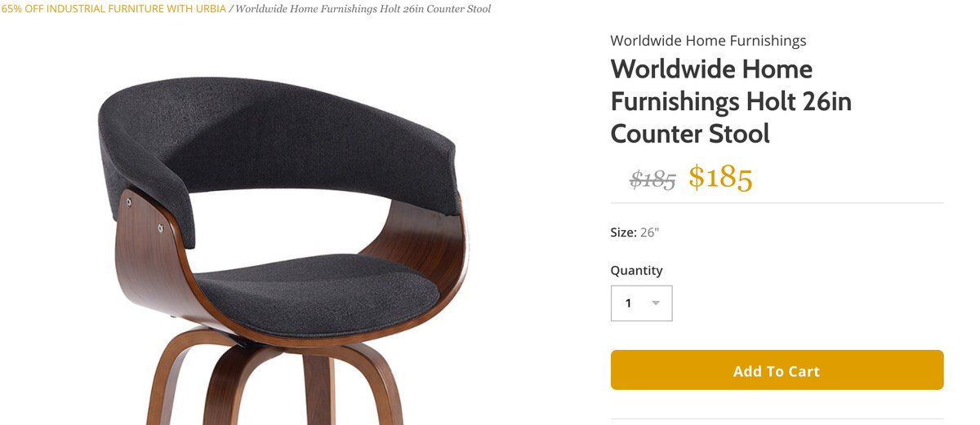Click the Quantity label

tap(636, 270)
